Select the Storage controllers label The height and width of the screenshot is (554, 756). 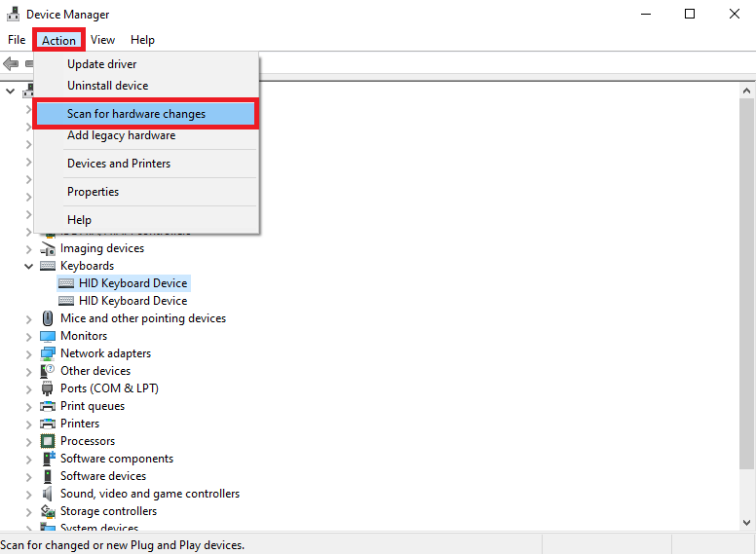(108, 511)
